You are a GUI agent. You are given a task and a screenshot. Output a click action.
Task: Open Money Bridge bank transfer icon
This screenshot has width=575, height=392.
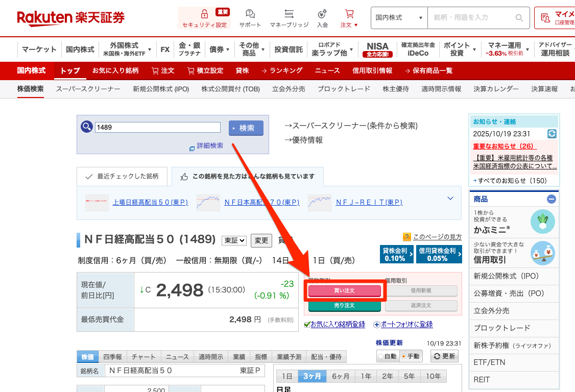[289, 14]
